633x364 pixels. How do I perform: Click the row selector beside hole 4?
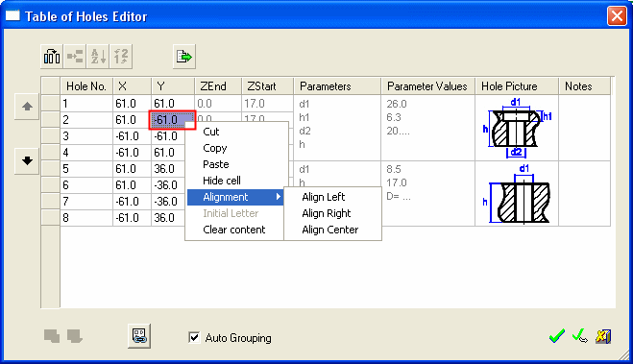(51, 153)
